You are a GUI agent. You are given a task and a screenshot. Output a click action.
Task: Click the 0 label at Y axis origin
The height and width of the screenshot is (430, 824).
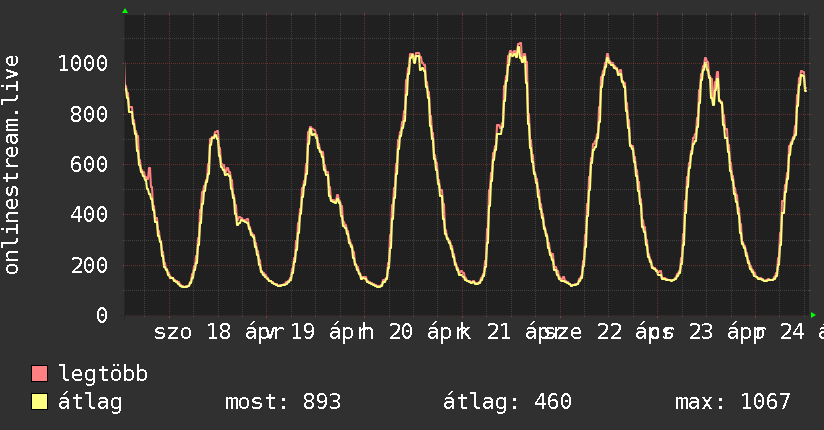[x=102, y=316]
